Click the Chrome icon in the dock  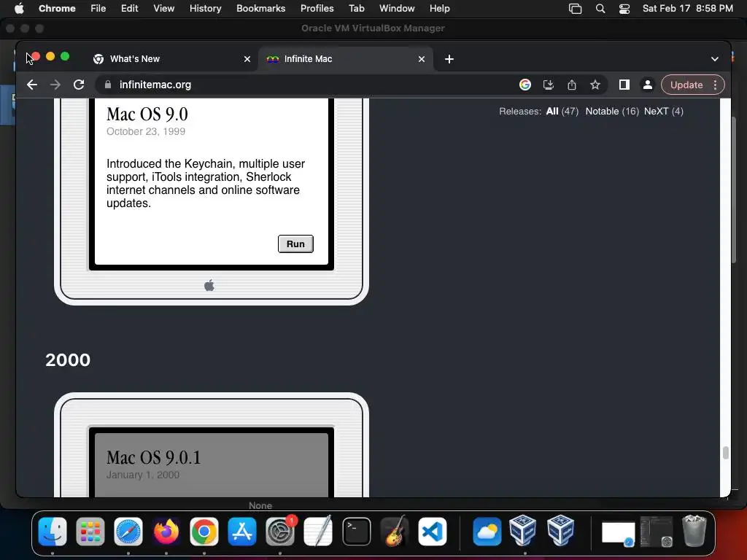click(204, 532)
